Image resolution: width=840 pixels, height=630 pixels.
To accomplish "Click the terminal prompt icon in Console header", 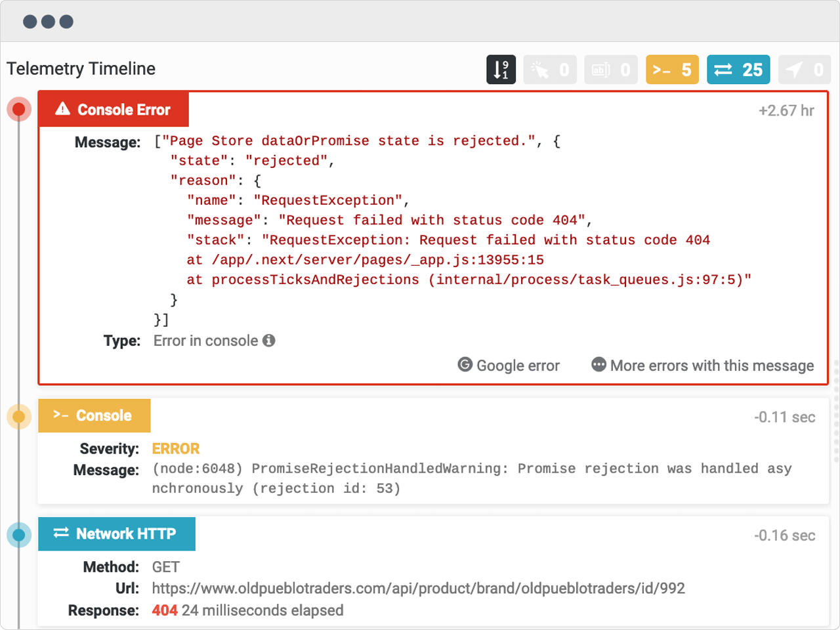I will pos(60,415).
